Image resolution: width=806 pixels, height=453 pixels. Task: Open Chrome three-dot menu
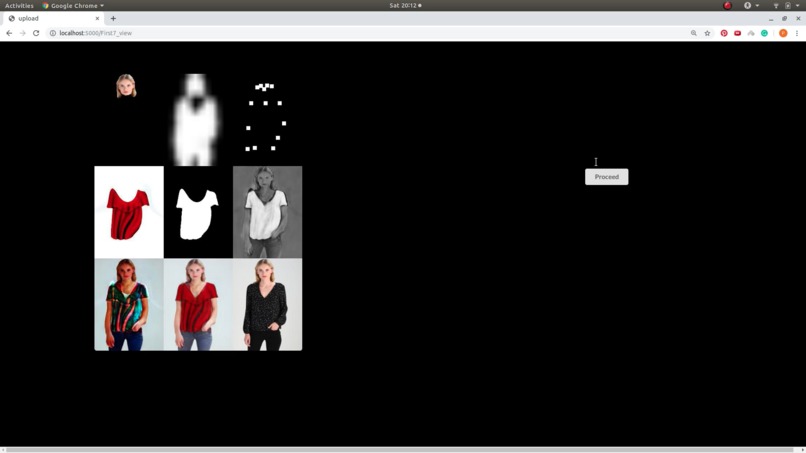797,33
